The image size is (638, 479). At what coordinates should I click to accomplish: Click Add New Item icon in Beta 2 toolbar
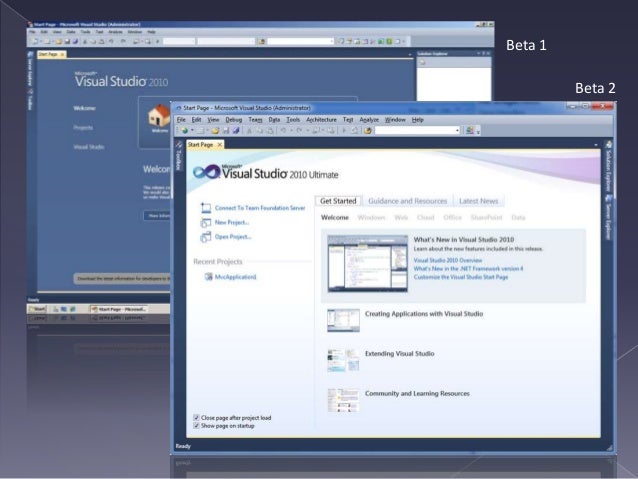(x=201, y=131)
